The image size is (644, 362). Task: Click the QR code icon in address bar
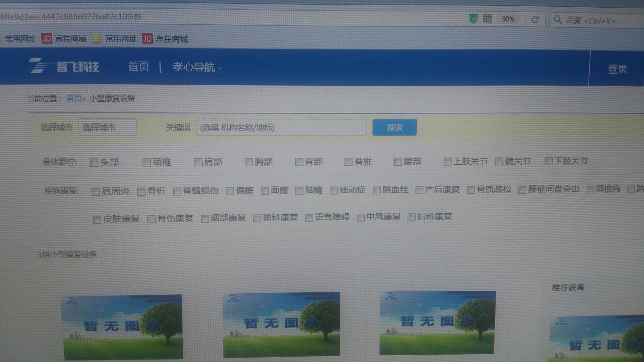click(487, 19)
